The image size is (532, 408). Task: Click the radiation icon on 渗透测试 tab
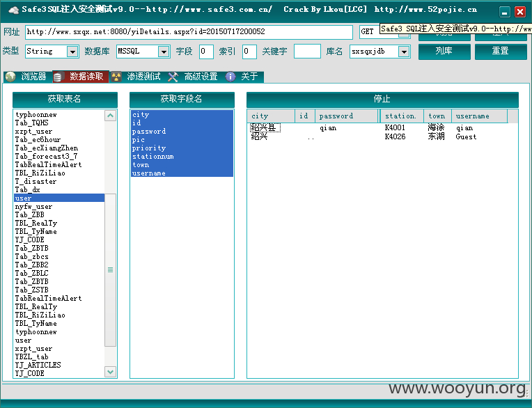coord(116,77)
